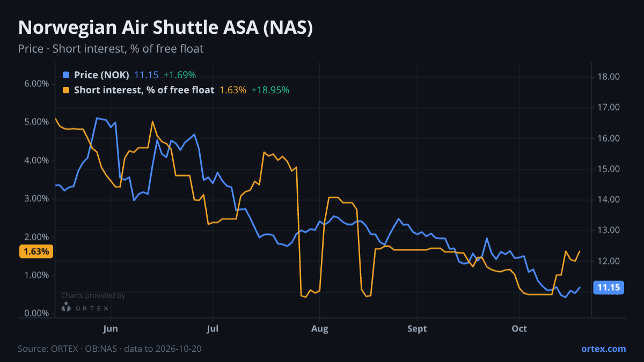The height and width of the screenshot is (362, 644).
Task: Click the Source: ORTEX footer text
Action: point(110,349)
